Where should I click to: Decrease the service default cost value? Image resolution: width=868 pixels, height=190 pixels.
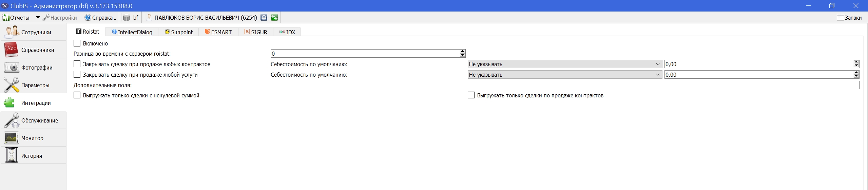856,76
